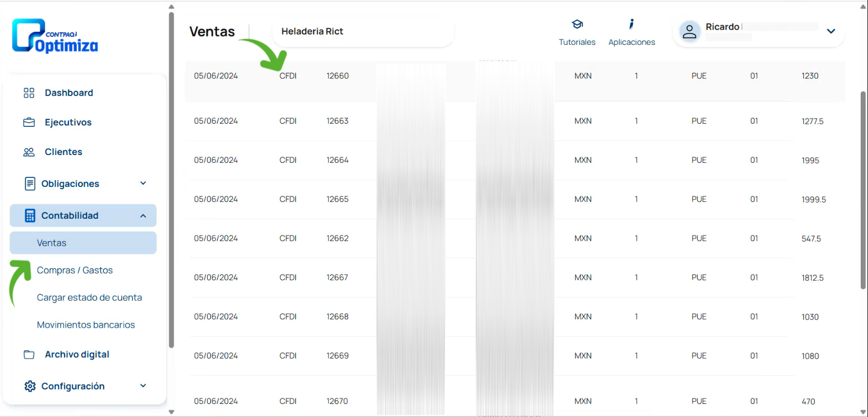This screenshot has width=868, height=417.
Task: Click CFDI in folio 12663 row
Action: pyautogui.click(x=288, y=121)
